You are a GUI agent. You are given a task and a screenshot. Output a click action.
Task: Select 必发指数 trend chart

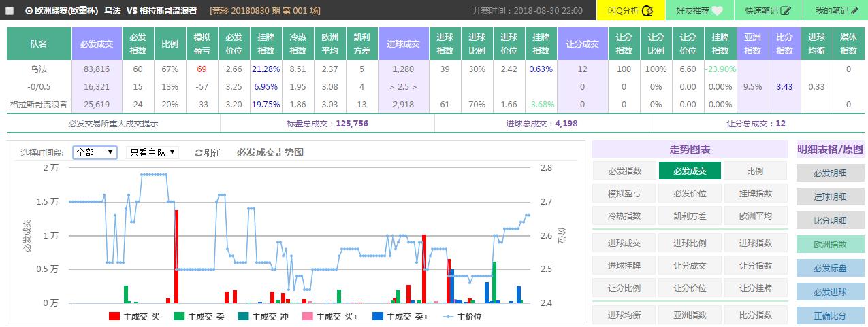click(x=624, y=171)
